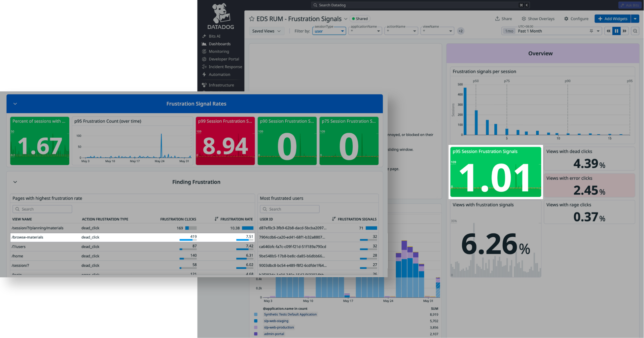
Task: Click the Share button
Action: [504, 19]
